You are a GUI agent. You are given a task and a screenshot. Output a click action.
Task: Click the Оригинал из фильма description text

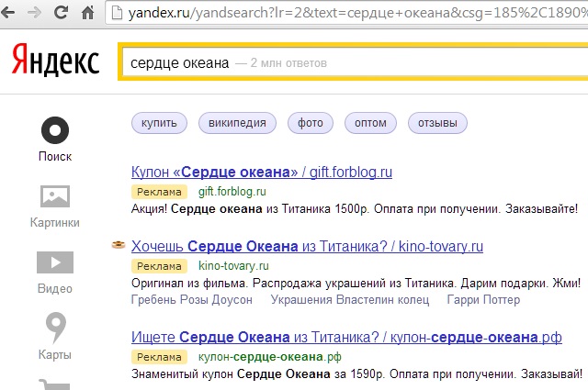click(x=356, y=283)
